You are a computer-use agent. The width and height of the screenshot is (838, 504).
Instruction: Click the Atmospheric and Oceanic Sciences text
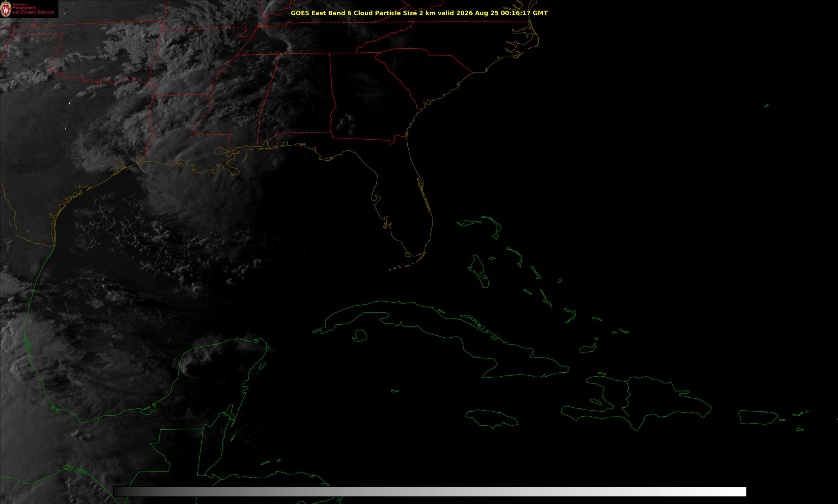point(33,10)
